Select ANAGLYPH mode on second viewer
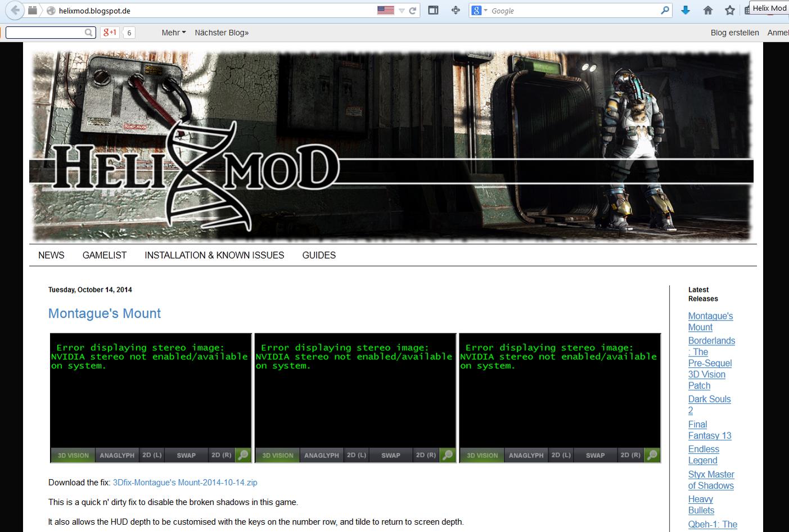This screenshot has width=789, height=532. pyautogui.click(x=322, y=456)
